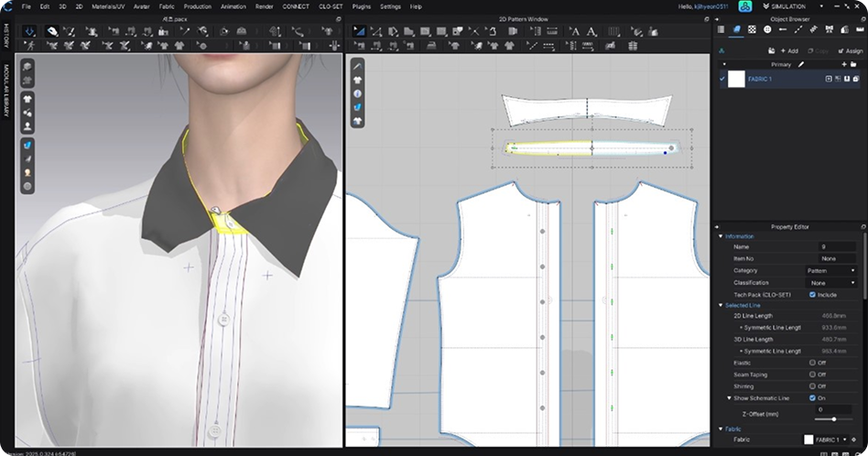Click the Name input field in Property Editor
This screenshot has height=456, width=868.
point(837,246)
